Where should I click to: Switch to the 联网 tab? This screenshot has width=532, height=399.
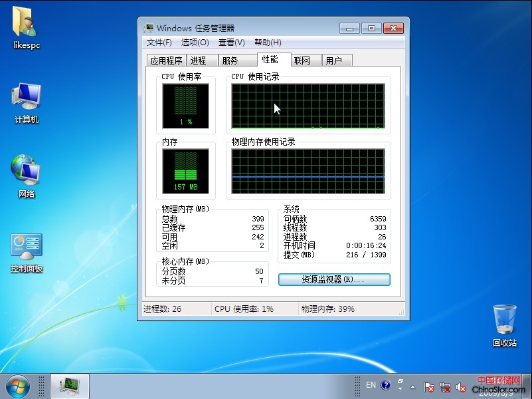coord(302,61)
